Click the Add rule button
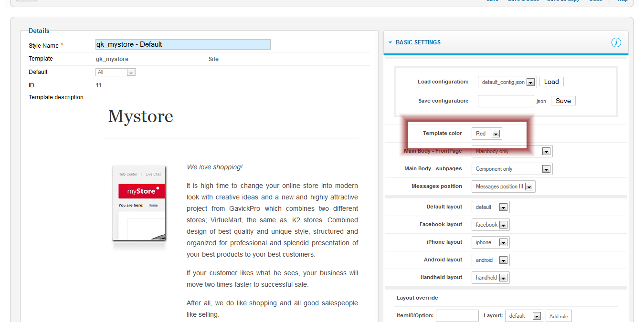Viewport: 644px width, 322px height. [559, 316]
